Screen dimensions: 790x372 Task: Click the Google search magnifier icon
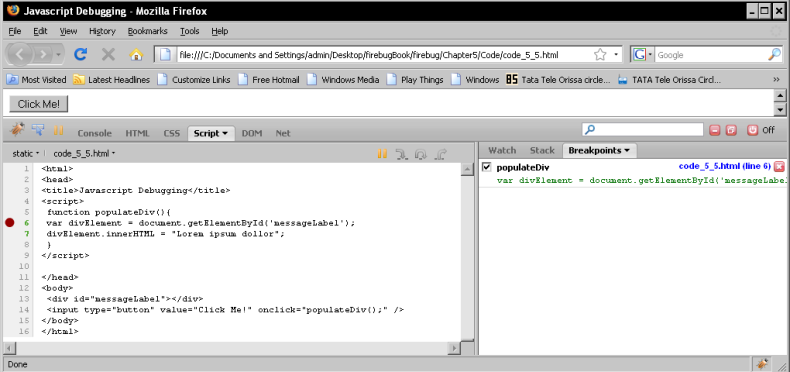point(774,54)
